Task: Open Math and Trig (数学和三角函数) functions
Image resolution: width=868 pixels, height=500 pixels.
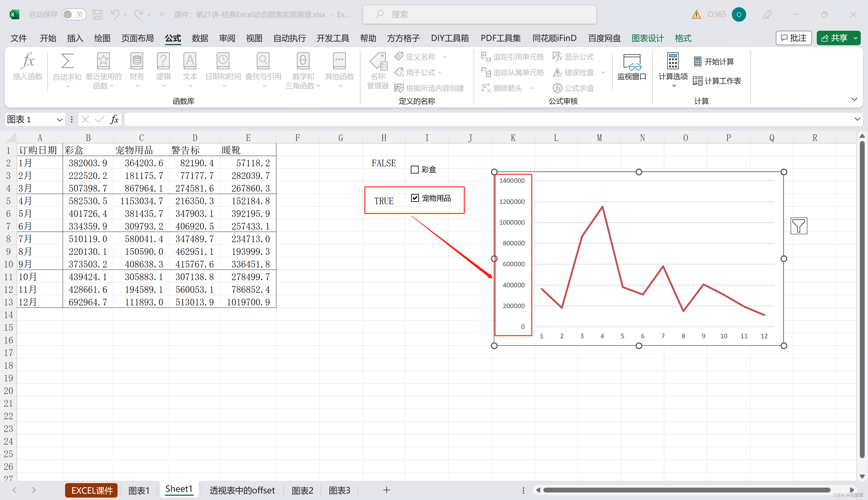Action: [x=303, y=70]
